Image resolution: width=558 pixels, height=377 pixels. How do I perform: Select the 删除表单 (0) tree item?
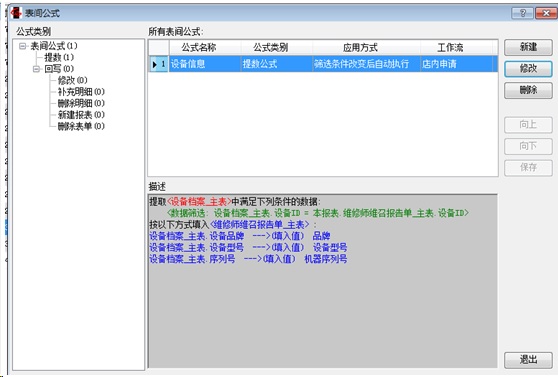[x=81, y=126]
